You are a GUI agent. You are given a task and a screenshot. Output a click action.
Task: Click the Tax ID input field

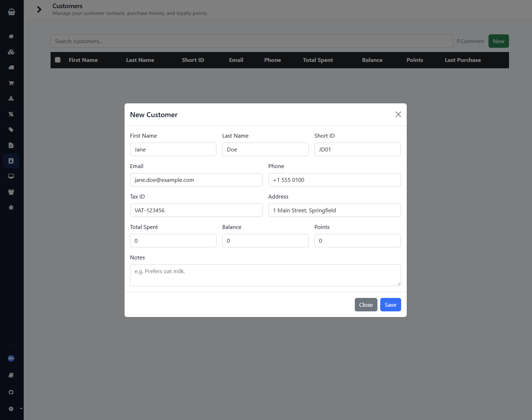click(196, 210)
